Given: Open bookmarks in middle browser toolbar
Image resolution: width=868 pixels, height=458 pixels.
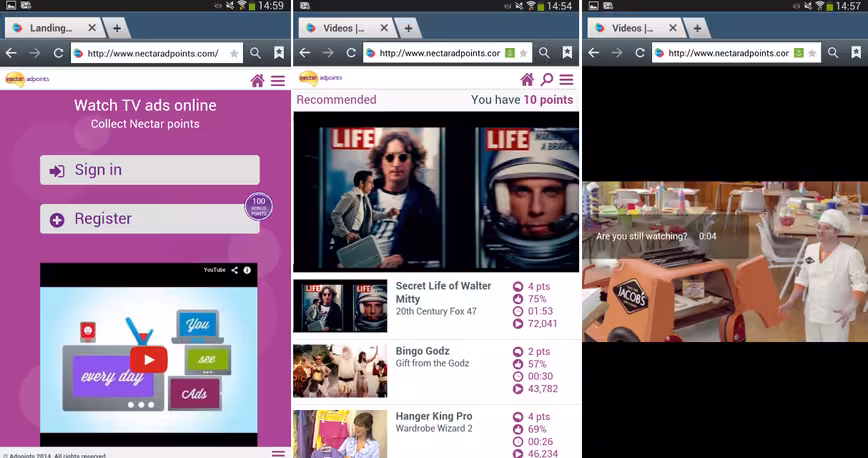Looking at the screenshot, I should coord(567,53).
